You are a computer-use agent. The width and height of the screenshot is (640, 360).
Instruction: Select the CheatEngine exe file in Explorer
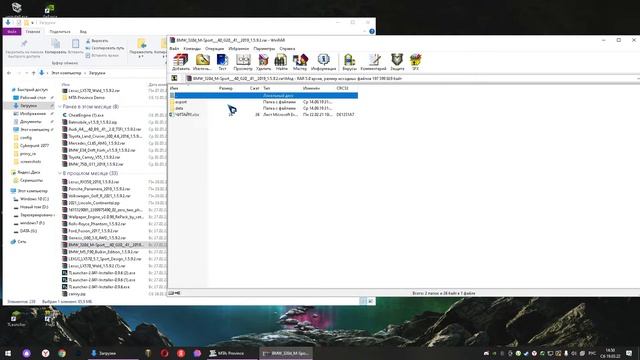click(86, 116)
